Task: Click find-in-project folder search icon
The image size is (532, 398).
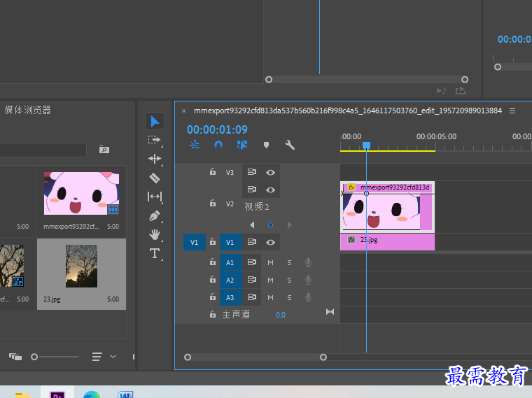Action: point(104,150)
